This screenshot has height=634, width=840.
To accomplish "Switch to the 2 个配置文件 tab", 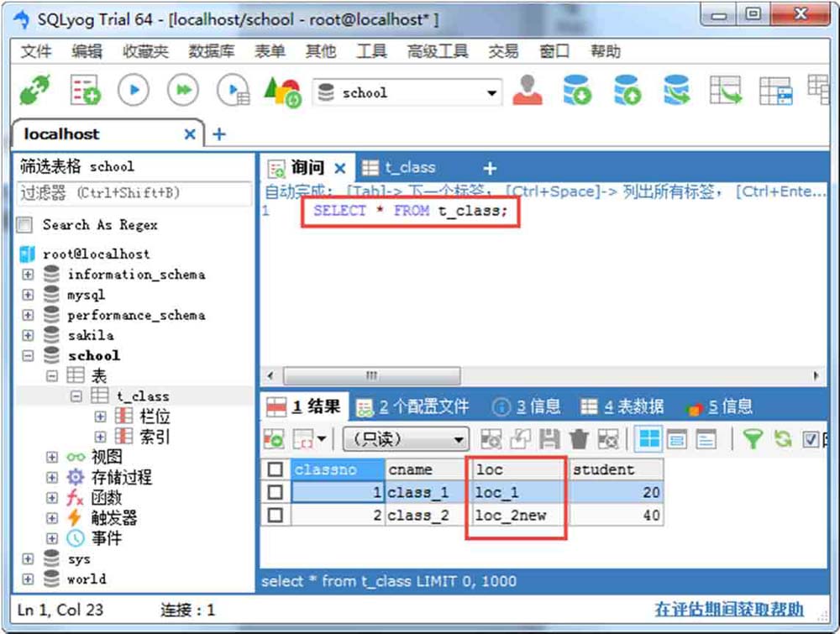I will pyautogui.click(x=412, y=407).
